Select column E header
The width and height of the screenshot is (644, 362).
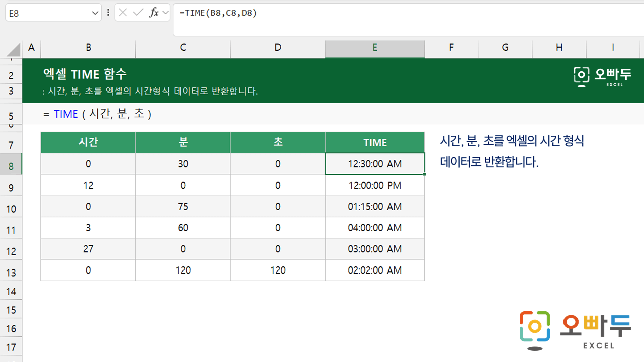(375, 48)
